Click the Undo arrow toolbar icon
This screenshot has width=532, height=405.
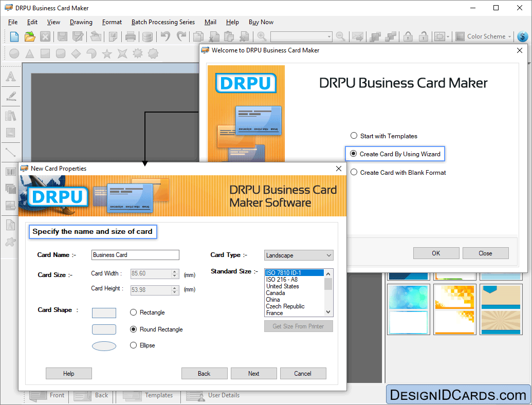166,36
